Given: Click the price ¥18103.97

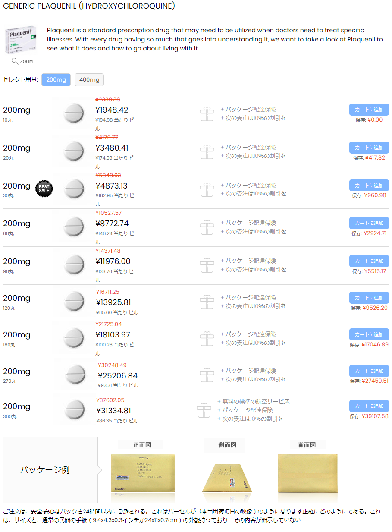Looking at the screenshot, I should click(113, 335).
